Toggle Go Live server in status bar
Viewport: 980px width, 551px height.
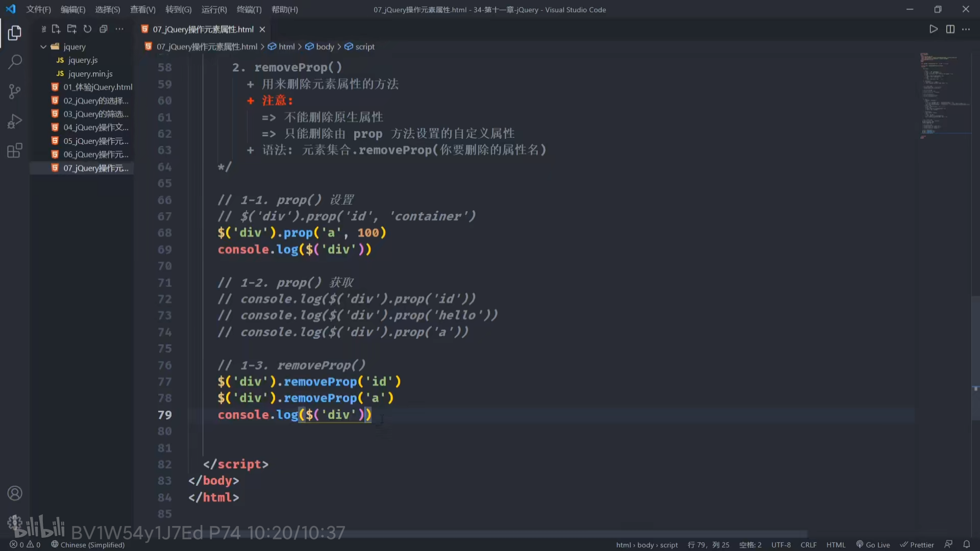click(873, 544)
